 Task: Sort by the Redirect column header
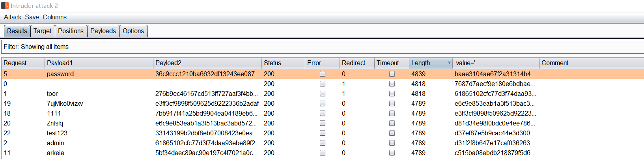pos(357,63)
